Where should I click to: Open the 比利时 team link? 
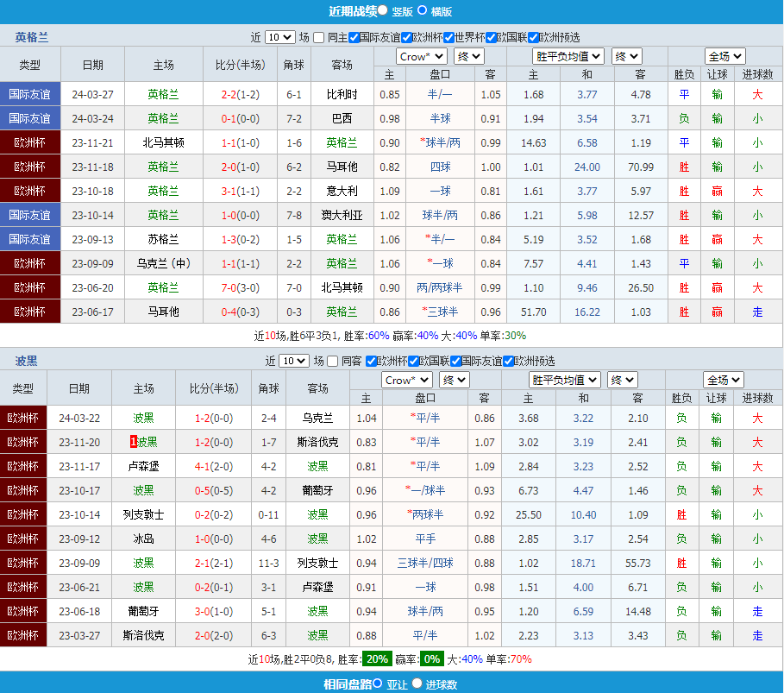342,94
